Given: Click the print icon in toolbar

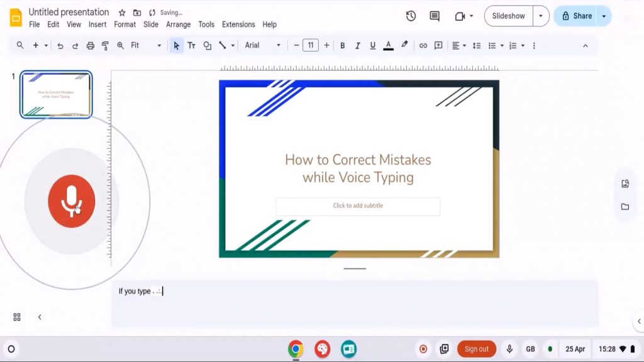Looking at the screenshot, I should tap(91, 45).
